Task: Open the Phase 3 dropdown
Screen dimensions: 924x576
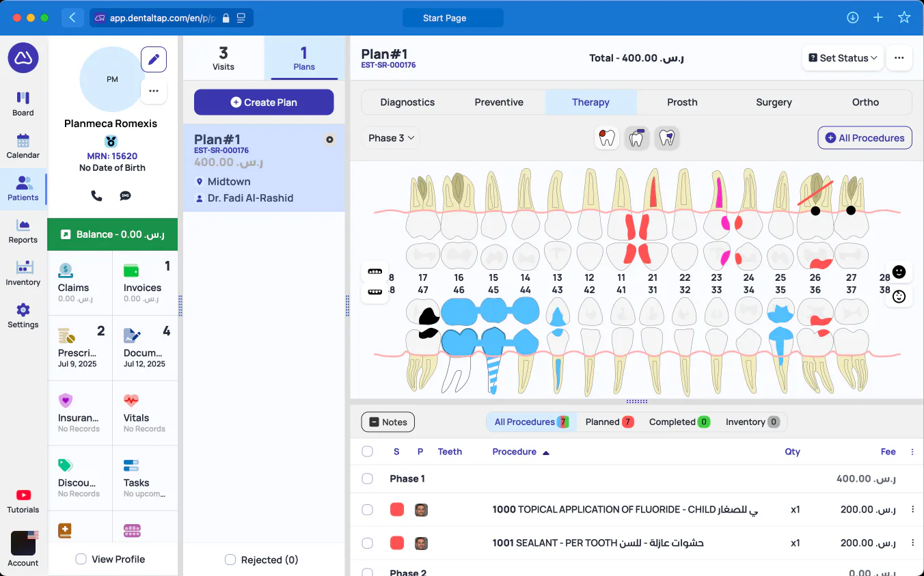Action: tap(392, 138)
